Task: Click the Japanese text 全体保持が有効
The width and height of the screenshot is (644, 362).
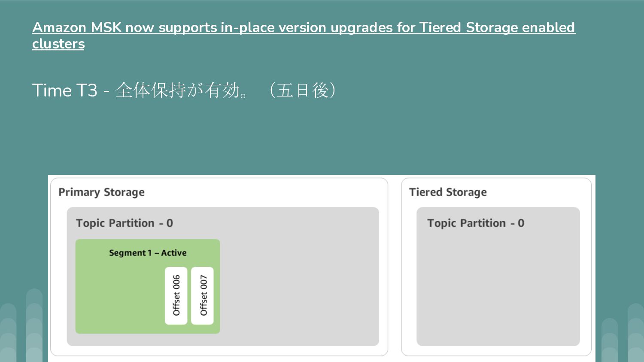Action: [177, 90]
